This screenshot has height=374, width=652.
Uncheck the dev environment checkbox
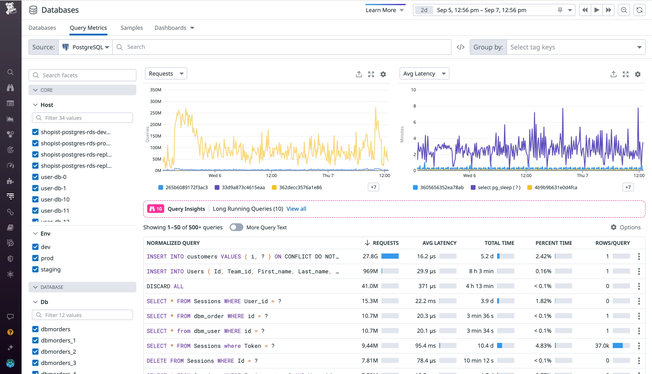35,247
